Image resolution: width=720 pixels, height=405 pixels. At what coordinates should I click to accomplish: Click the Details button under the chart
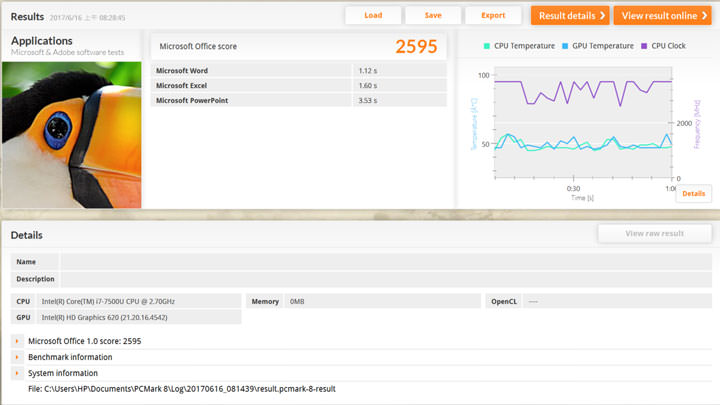pos(693,193)
